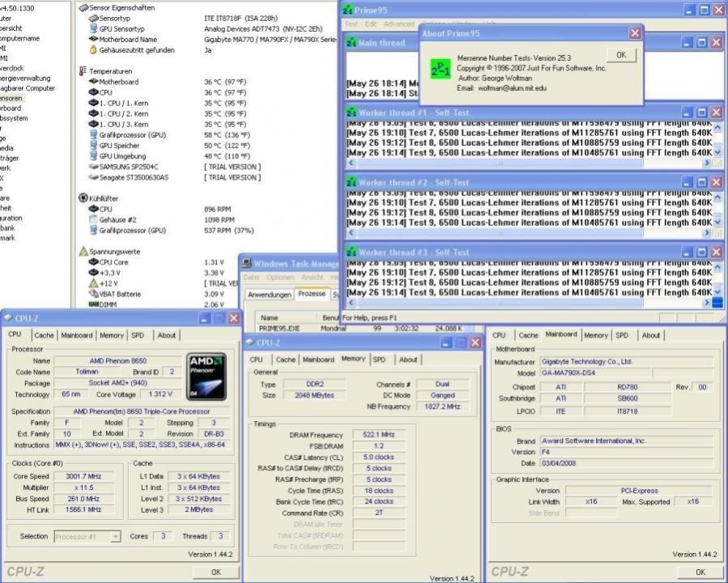728x583 pixels.
Task: Open the Optionen menu in Task-Manager
Action: [280, 277]
